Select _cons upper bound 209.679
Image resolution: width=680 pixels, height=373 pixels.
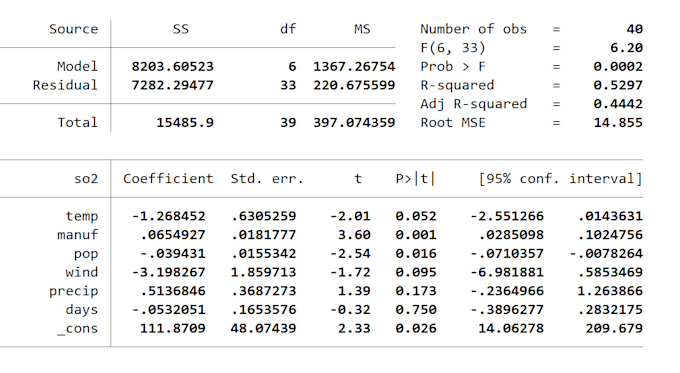point(614,328)
